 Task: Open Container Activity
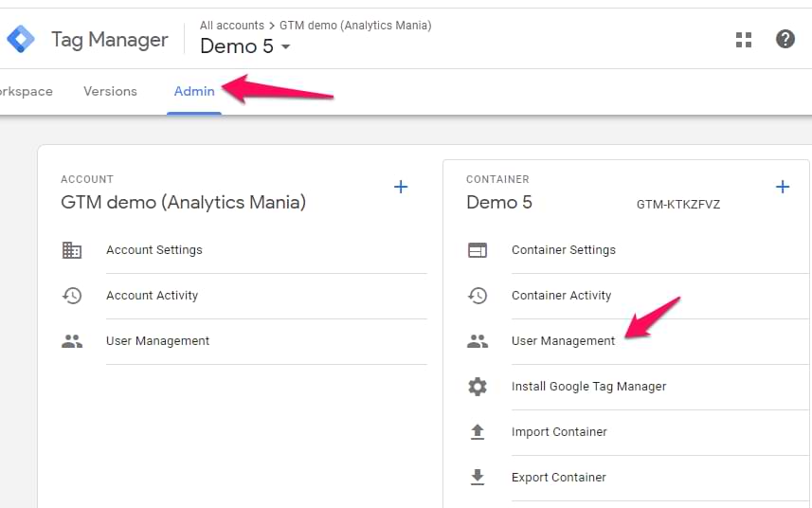point(561,296)
